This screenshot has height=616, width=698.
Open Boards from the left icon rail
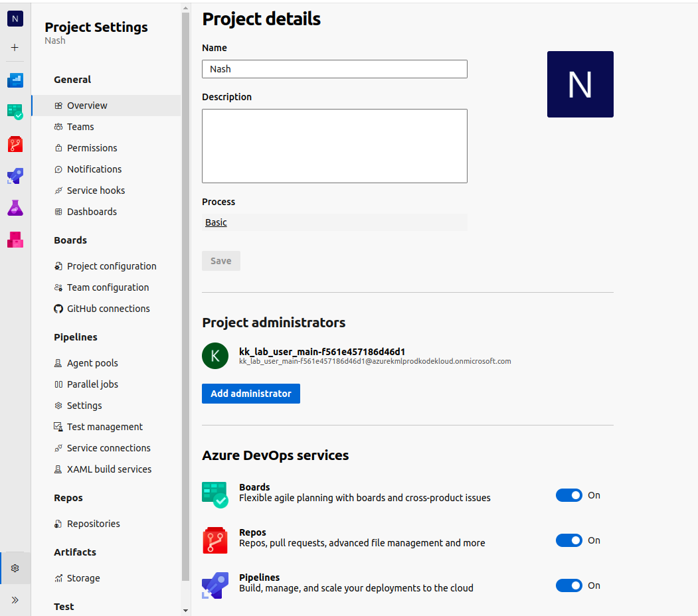[15, 112]
